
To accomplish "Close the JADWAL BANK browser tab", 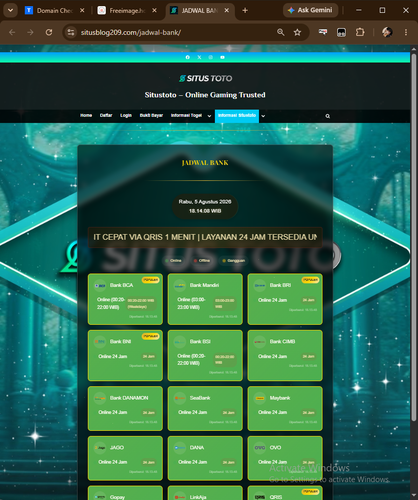I will [227, 11].
